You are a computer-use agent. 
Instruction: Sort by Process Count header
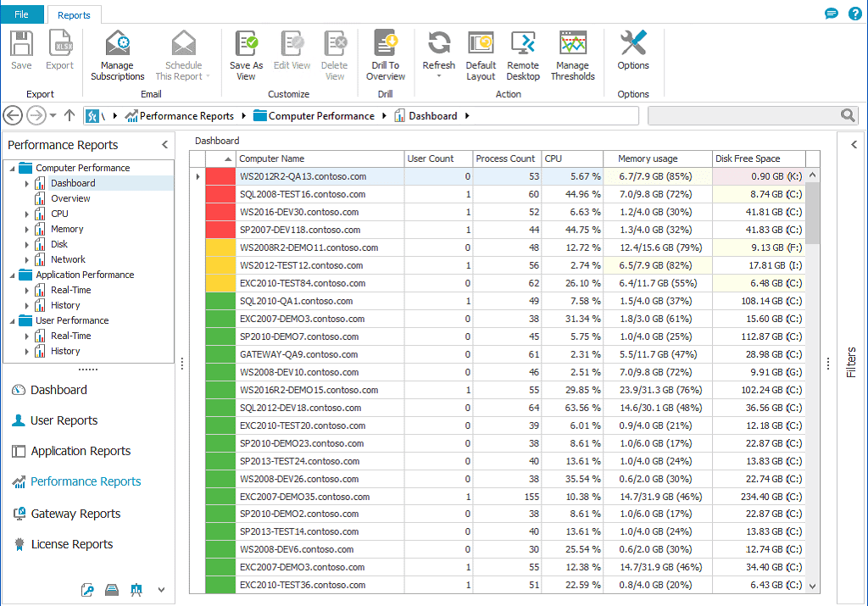[x=507, y=158]
